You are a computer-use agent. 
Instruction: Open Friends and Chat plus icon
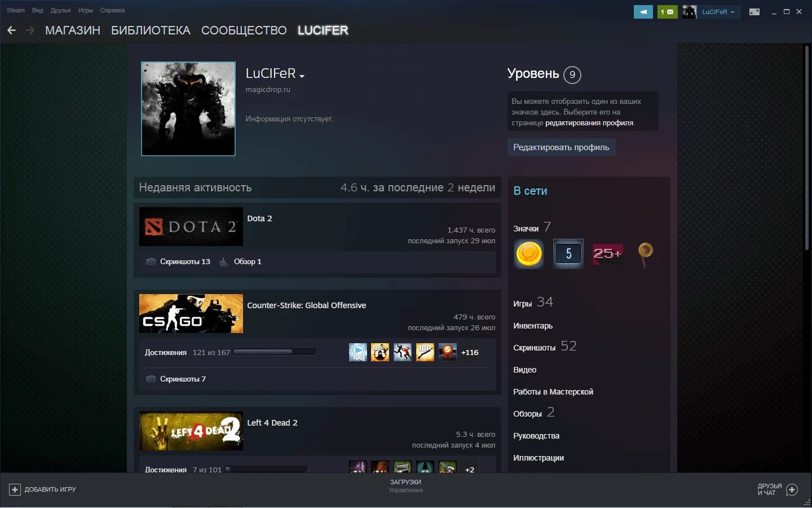(x=792, y=489)
